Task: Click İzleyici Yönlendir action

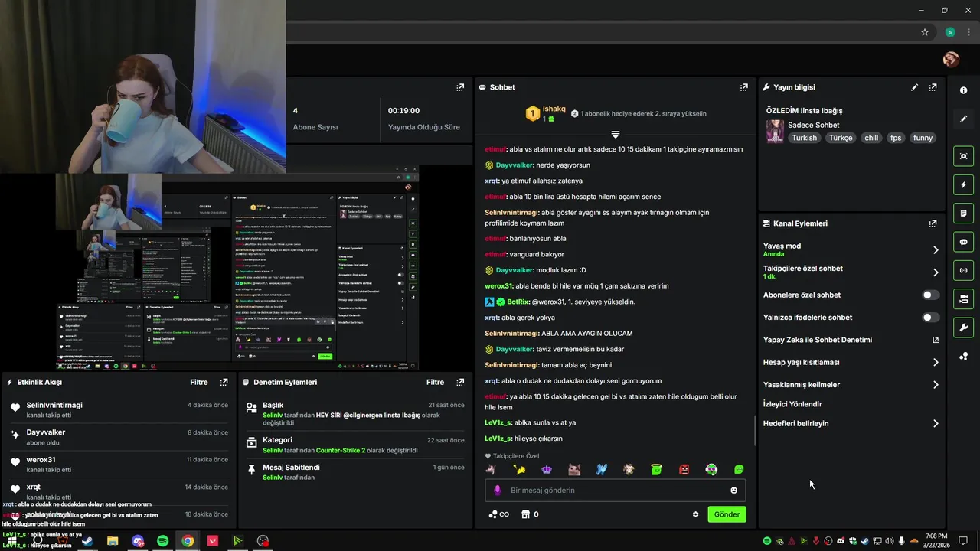Action: tap(792, 404)
